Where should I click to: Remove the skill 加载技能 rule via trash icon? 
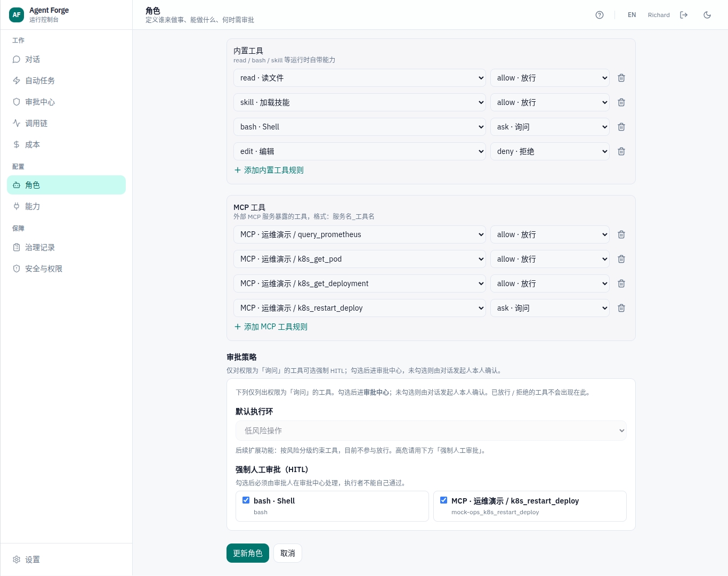point(621,102)
